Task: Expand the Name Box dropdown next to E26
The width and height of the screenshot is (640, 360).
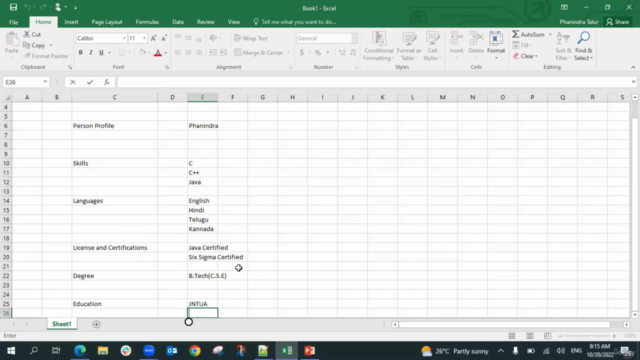Action: (45, 82)
